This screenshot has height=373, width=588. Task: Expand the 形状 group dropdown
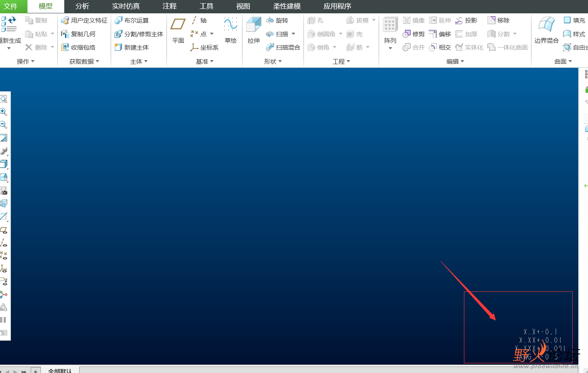point(273,61)
